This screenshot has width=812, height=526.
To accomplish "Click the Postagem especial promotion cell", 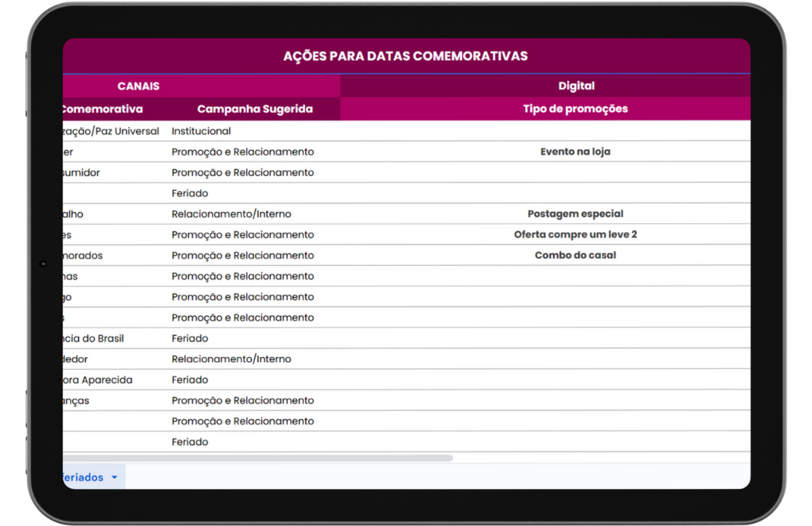I will pos(575,214).
